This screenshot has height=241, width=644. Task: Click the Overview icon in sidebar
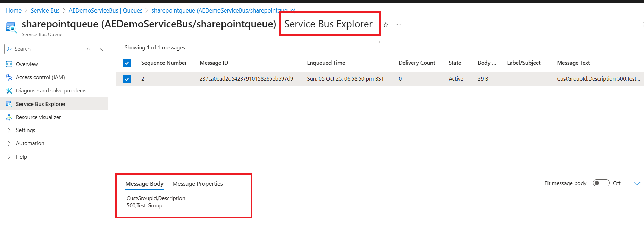click(9, 64)
